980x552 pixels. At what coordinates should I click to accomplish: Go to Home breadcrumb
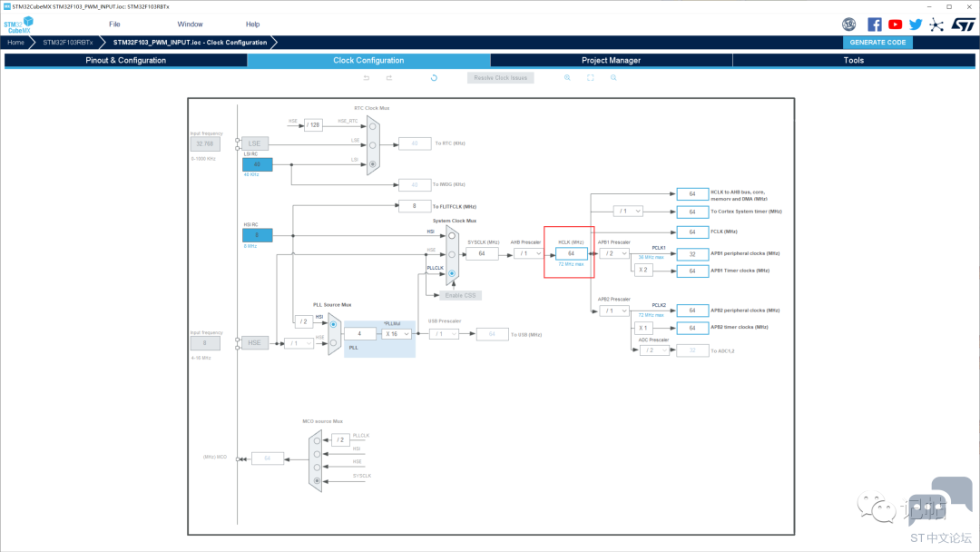coord(15,43)
